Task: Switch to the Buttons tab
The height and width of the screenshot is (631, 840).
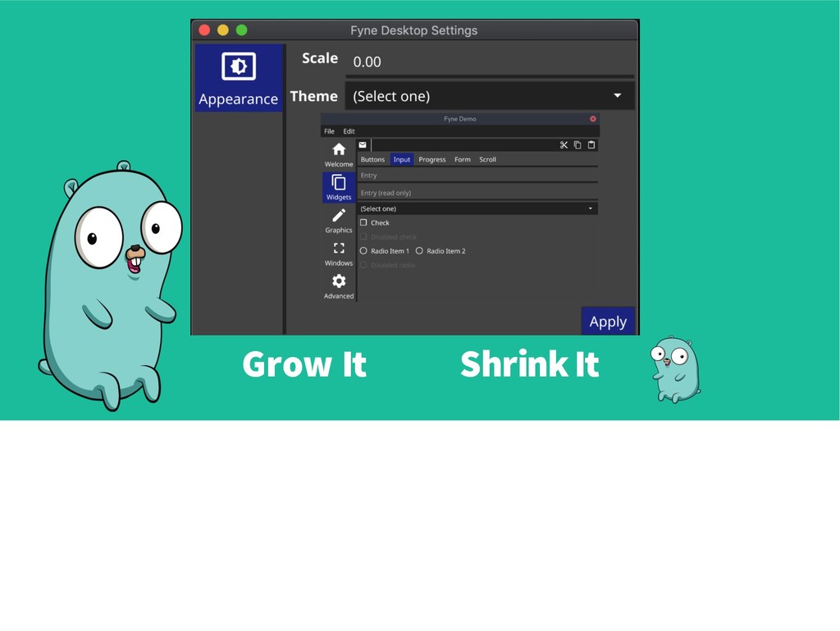Action: point(372,160)
